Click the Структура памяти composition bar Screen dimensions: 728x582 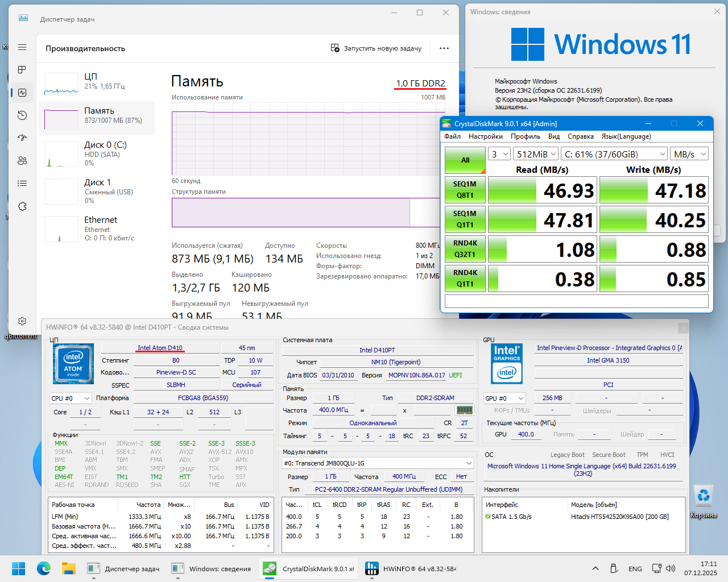point(306,213)
